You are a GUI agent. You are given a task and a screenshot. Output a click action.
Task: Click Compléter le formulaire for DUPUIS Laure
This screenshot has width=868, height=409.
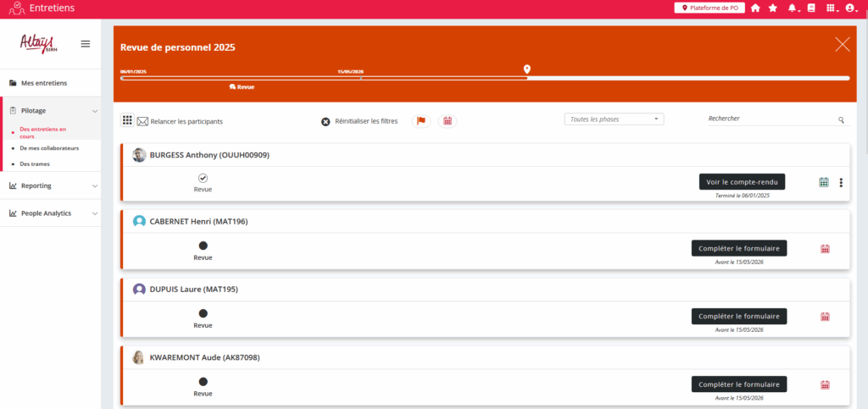(x=739, y=316)
